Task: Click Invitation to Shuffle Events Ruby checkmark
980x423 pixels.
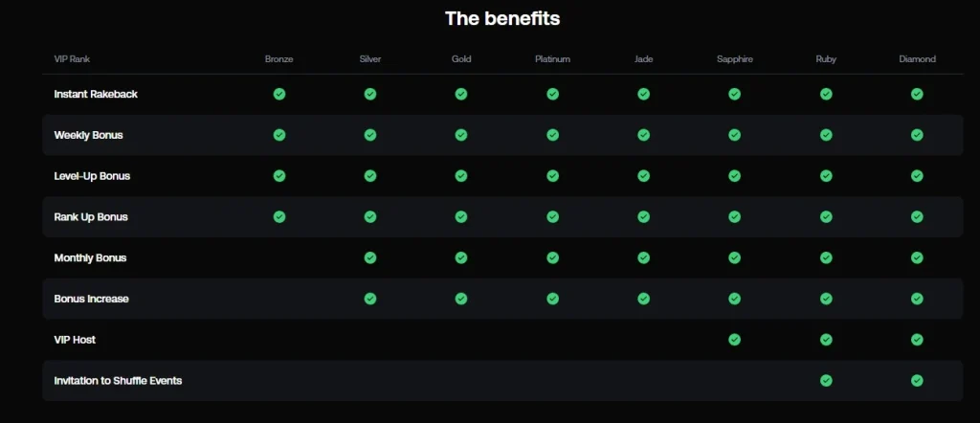Action: coord(826,381)
